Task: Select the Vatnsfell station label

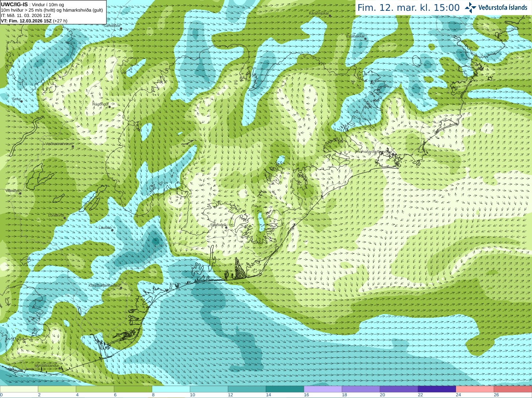Action: 12,191
